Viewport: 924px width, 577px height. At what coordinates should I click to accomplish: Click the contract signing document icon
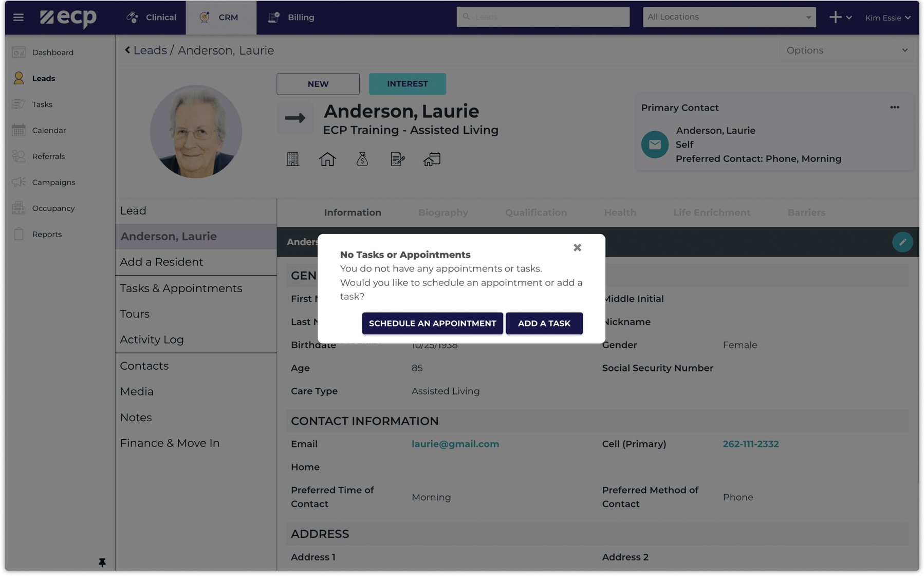[x=397, y=159]
